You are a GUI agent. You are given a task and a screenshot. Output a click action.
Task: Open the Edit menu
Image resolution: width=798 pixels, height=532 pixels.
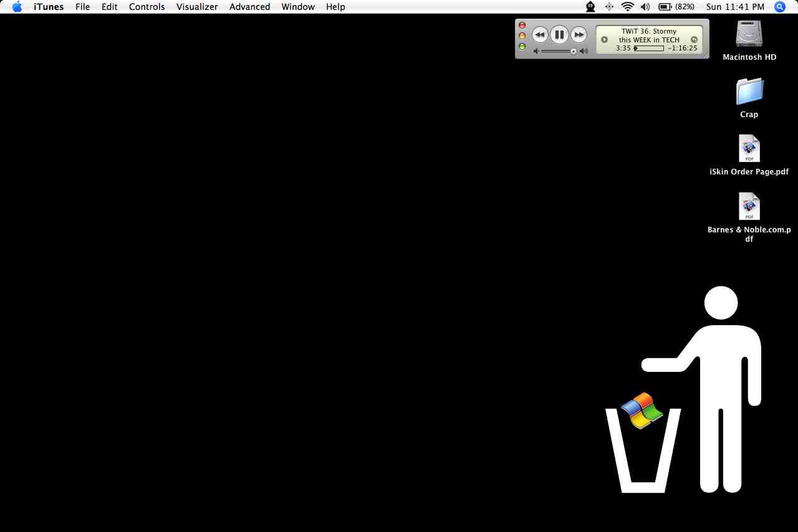(110, 7)
